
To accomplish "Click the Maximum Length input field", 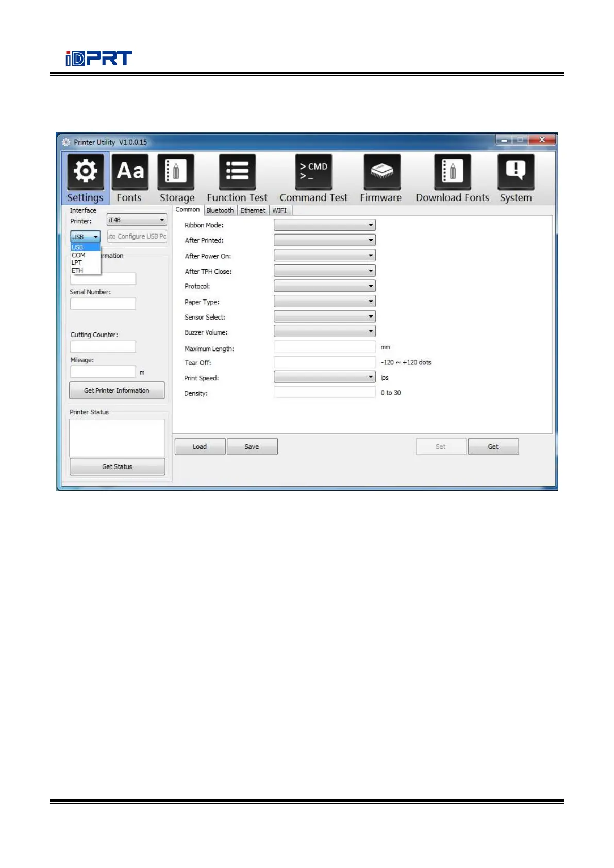I will pyautogui.click(x=325, y=347).
